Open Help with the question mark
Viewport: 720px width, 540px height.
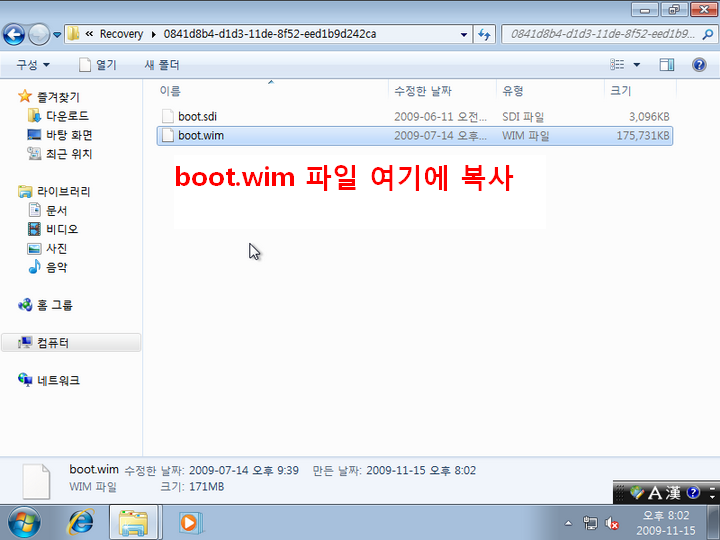[x=699, y=65]
